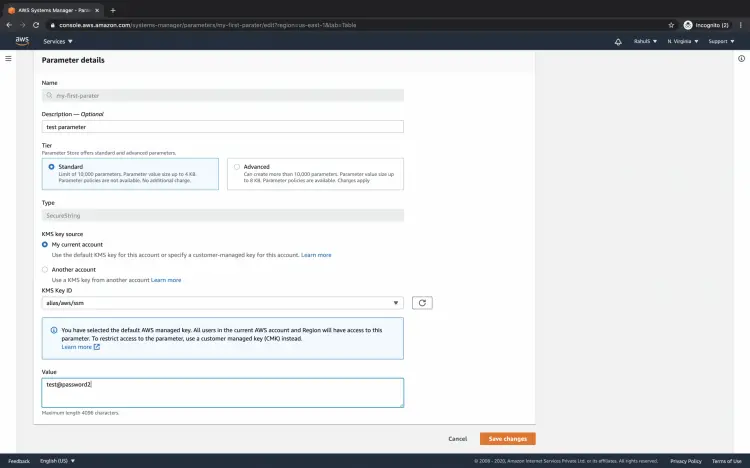The width and height of the screenshot is (750, 468).
Task: Select the Advanced tier radio option
Action: [x=237, y=167]
